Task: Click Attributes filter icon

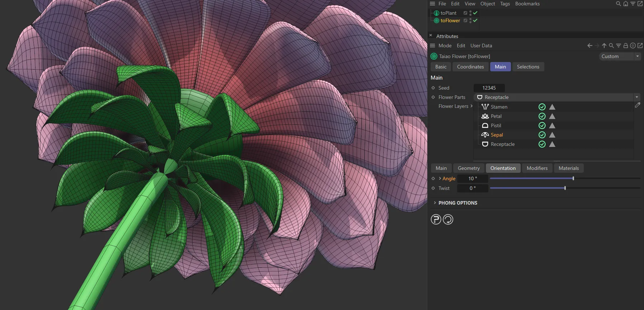Action: [619, 46]
